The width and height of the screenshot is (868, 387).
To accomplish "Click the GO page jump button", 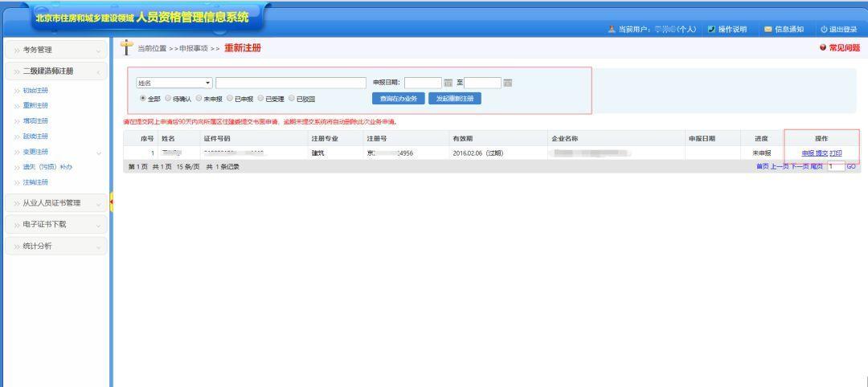I will 851,166.
